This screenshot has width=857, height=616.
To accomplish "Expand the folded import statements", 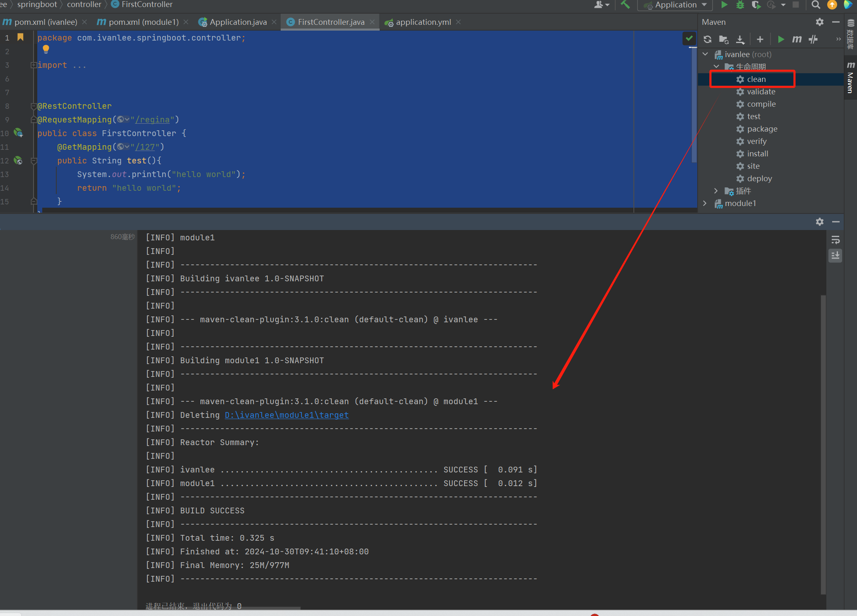I will click(x=33, y=65).
